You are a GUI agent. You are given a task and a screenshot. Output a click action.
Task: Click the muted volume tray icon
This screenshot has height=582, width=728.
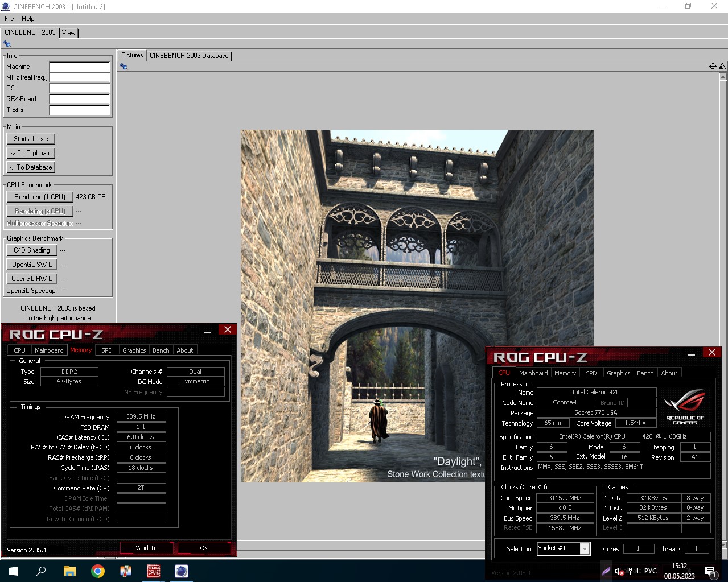(x=619, y=571)
